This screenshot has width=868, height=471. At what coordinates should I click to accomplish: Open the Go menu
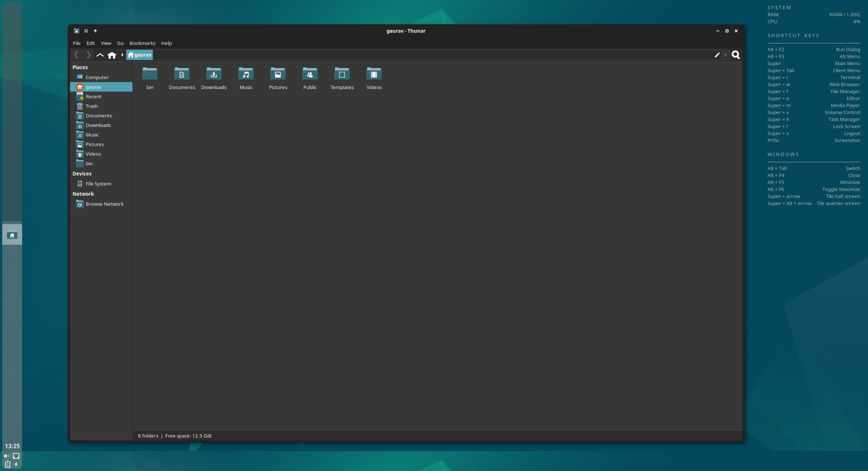120,43
